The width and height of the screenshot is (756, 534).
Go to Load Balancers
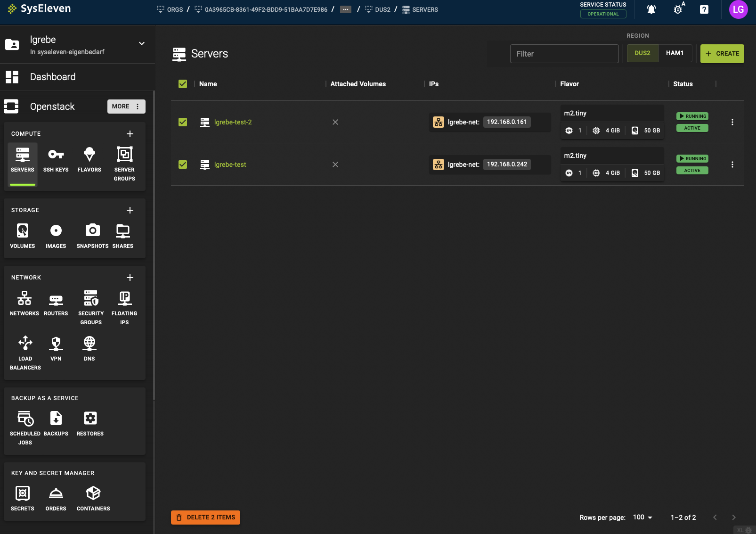click(25, 353)
